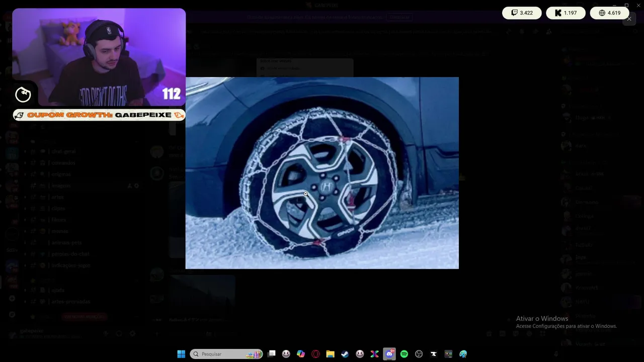Close the enlarged image preview with X
This screenshot has width=644, height=362.
(629, 19)
